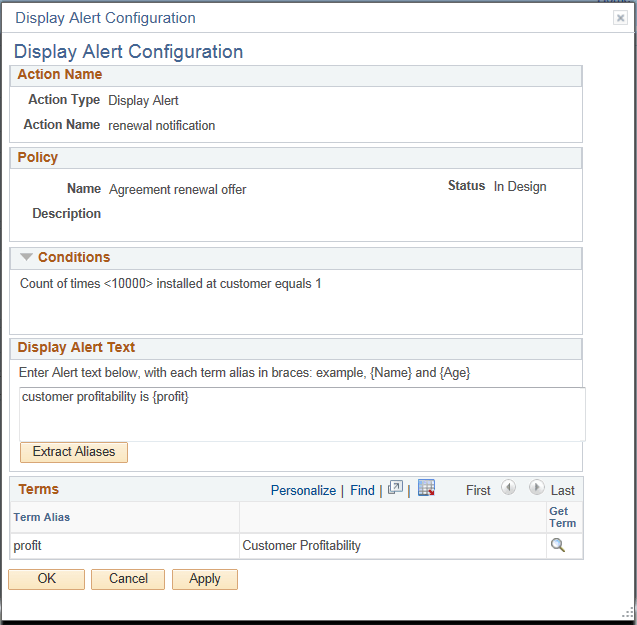Click the Term Alias column header
The width and height of the screenshot is (637, 625).
[125, 517]
